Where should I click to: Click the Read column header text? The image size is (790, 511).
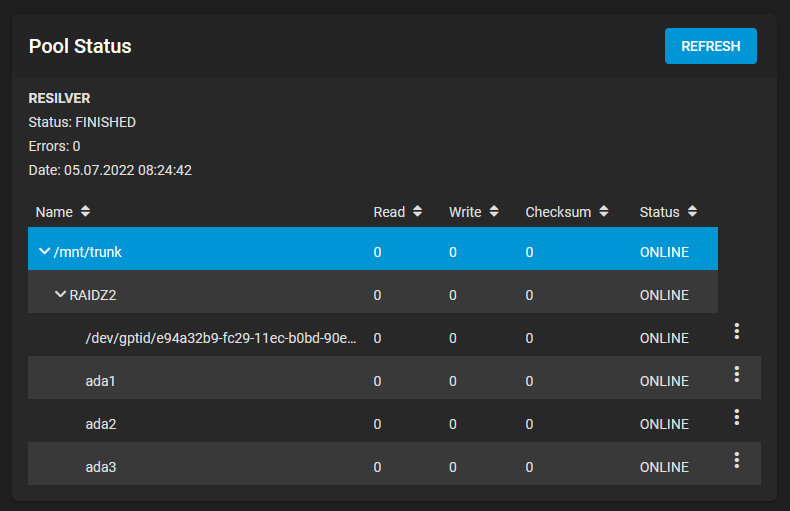point(389,212)
